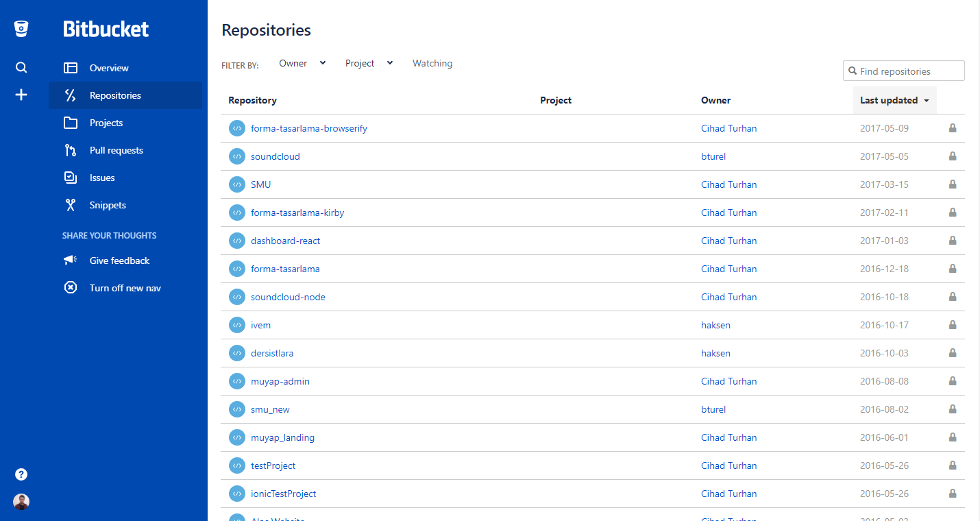Click the code icon beside dersistlara
The height and width of the screenshot is (521, 980).
point(236,353)
